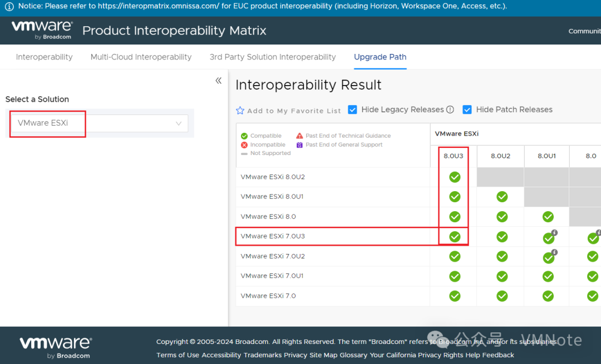Click compatible check for ESXi 7.0 to 8.0U1
The image size is (601, 364).
[x=548, y=296]
